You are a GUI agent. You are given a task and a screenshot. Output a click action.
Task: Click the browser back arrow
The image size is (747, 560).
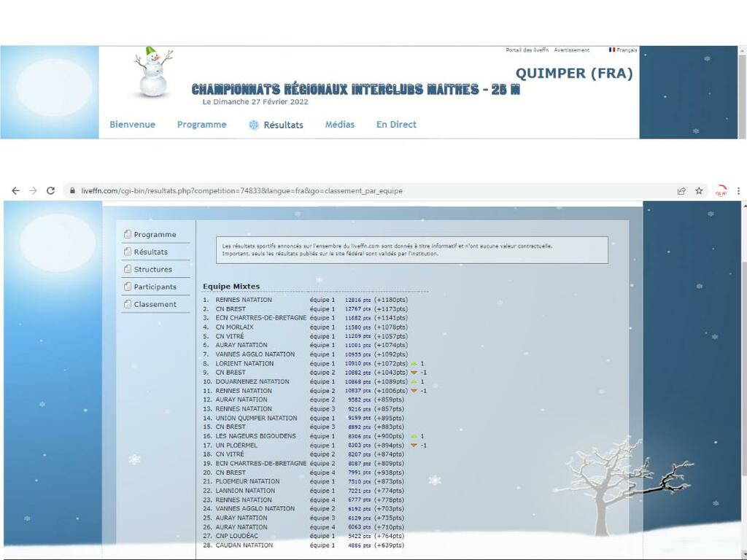click(15, 191)
